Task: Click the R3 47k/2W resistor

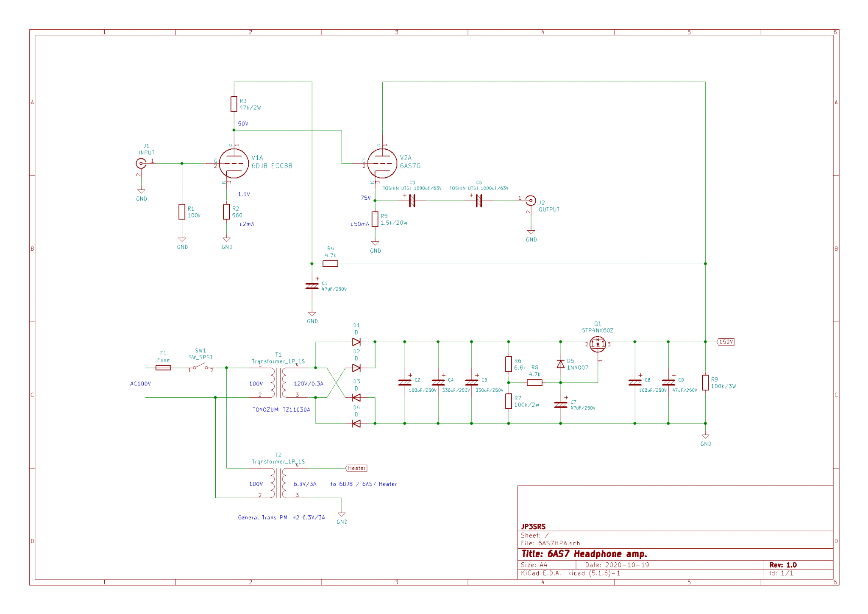Action: [x=234, y=104]
